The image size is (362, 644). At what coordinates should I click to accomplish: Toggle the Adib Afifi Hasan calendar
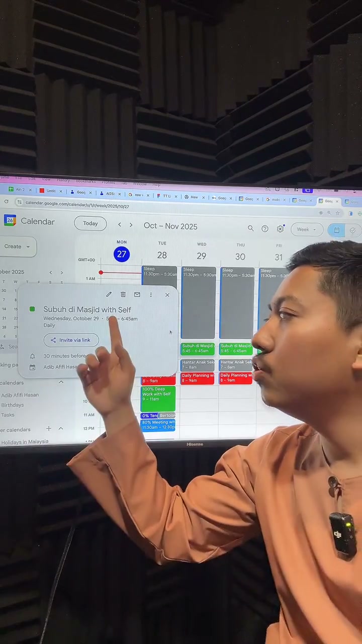tap(20, 395)
